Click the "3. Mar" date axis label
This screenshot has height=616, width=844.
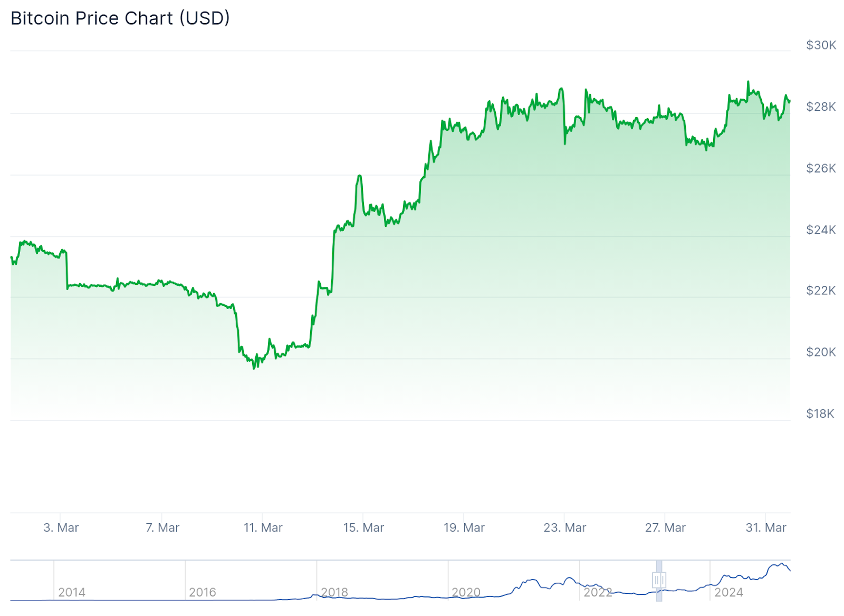point(61,527)
